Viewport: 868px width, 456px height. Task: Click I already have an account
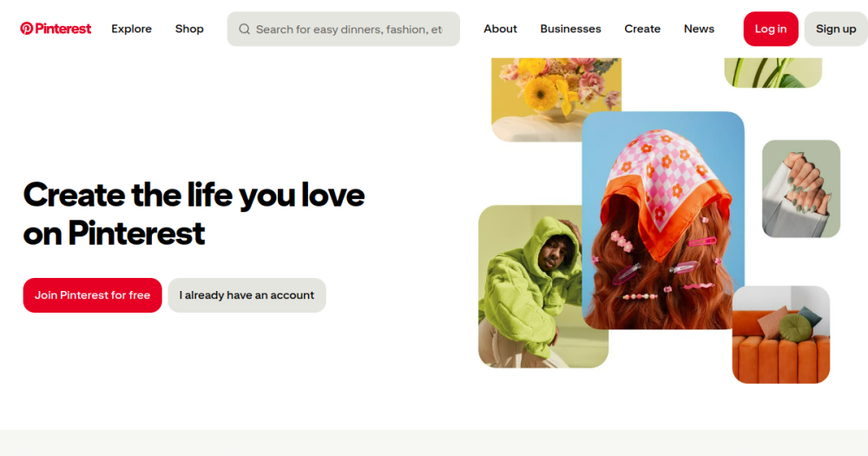(x=247, y=295)
